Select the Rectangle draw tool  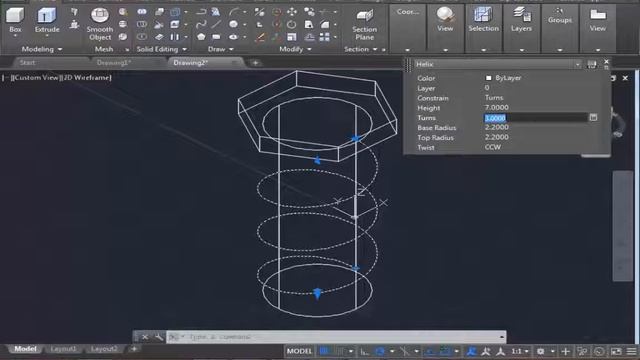coord(216,37)
